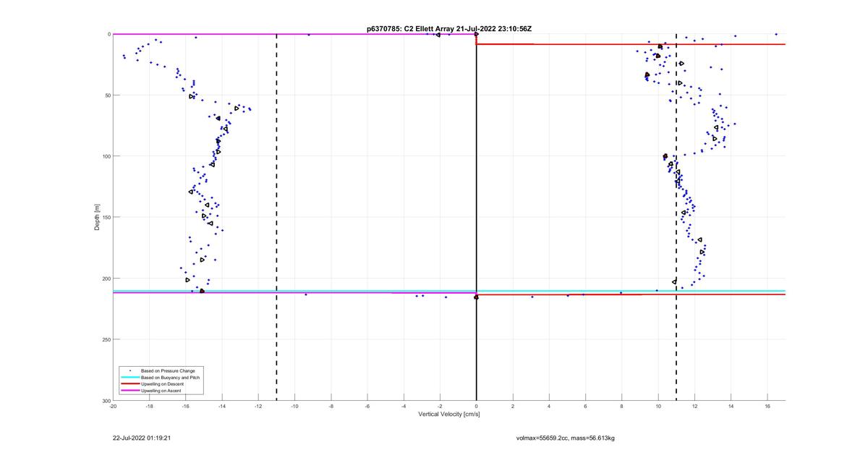The height and width of the screenshot is (450, 868).
Task: Click x-axis tick label "-10"
Action: 295,406
